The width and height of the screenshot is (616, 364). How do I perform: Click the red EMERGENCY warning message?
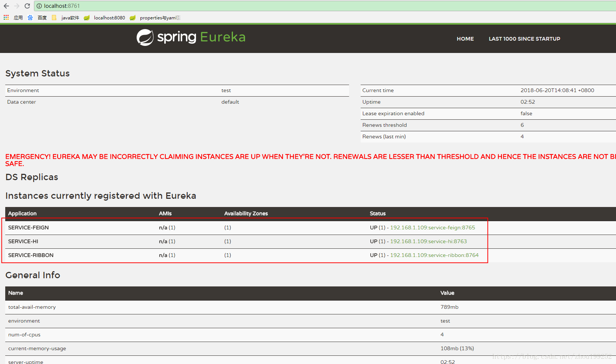(311, 160)
